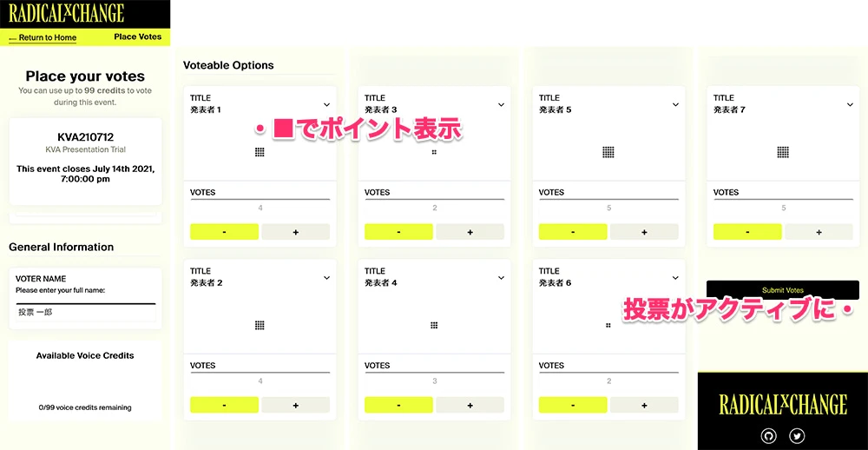Increase votes for 発表者 2
Viewport: 868px width, 450px height.
click(296, 405)
